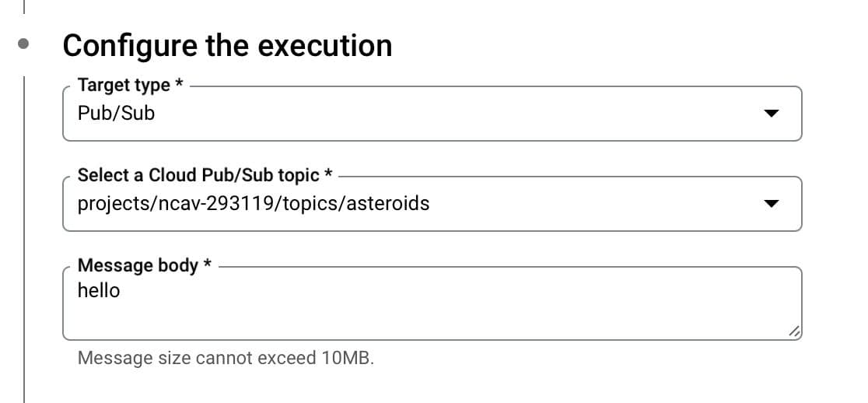Click the stepper line above the step bullet
868x403 pixels.
[24, 8]
